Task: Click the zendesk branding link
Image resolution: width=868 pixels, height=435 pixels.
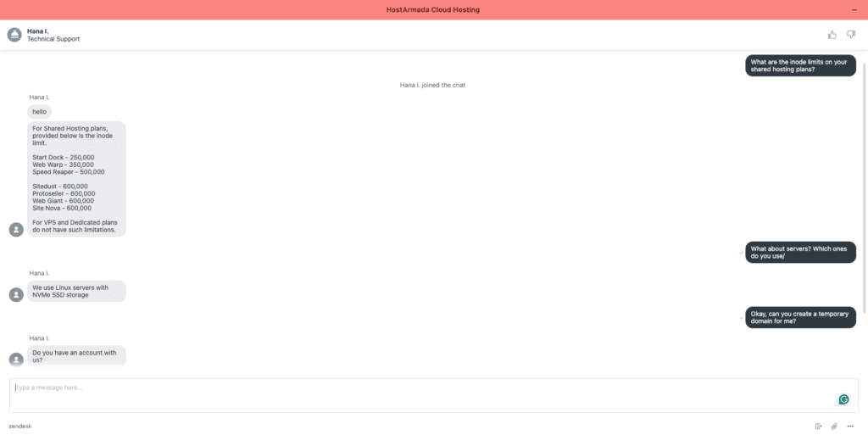Action: point(20,427)
